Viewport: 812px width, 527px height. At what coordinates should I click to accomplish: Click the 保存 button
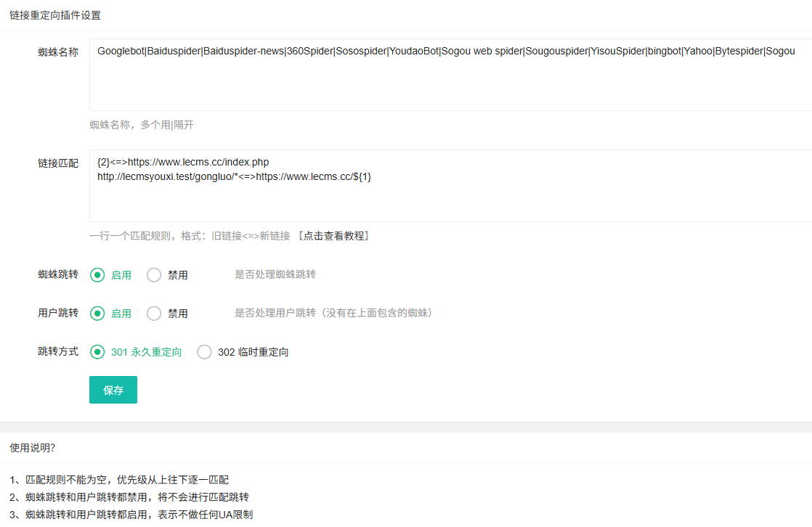click(113, 390)
